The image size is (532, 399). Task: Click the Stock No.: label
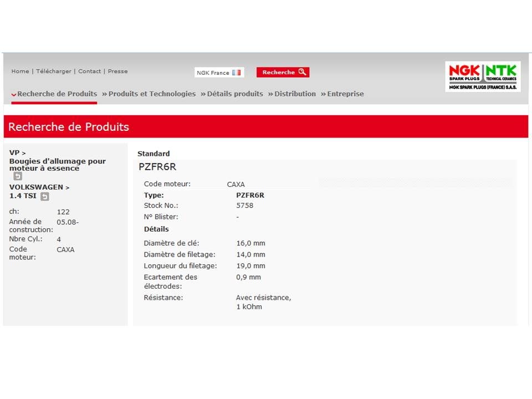(161, 206)
